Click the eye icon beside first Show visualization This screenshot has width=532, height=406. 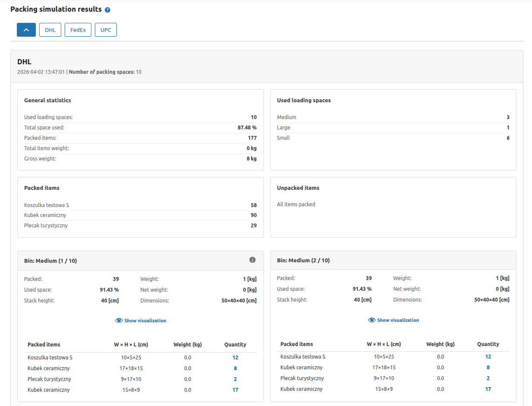(119, 320)
